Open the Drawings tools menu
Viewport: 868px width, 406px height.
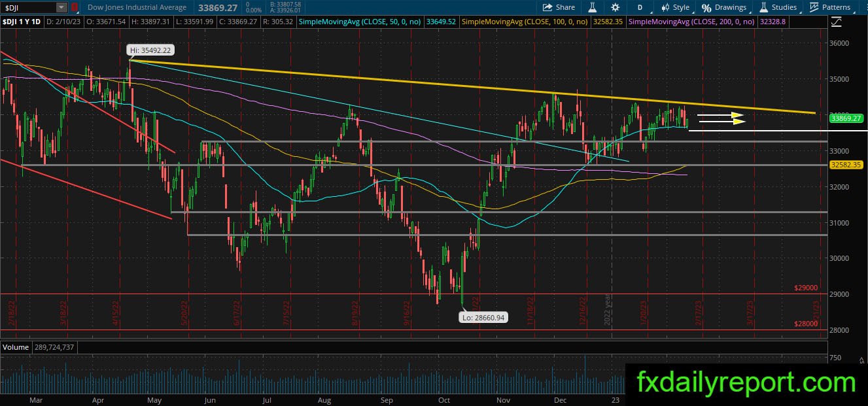[724, 7]
